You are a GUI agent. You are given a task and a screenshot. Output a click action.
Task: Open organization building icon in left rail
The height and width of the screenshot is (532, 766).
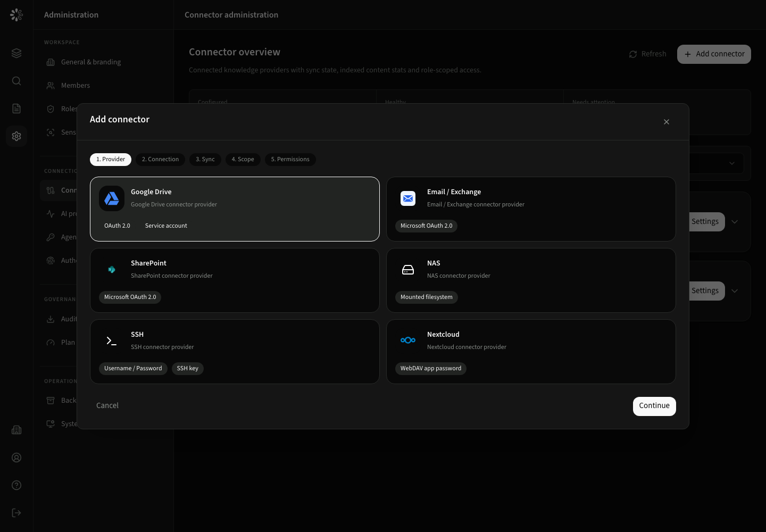pyautogui.click(x=16, y=430)
